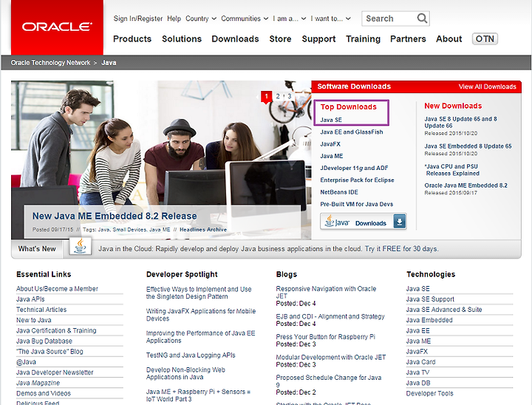Click the Java download arrow icon
Viewport: 532px width, 405px height.
click(x=400, y=222)
